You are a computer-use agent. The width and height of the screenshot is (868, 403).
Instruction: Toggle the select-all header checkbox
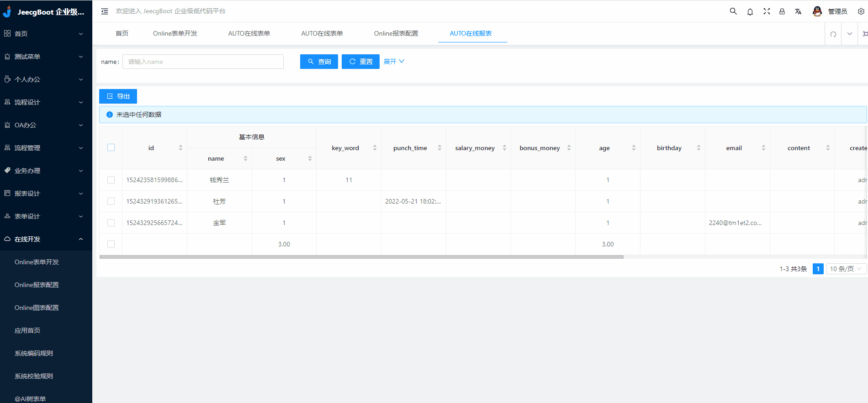click(x=111, y=147)
